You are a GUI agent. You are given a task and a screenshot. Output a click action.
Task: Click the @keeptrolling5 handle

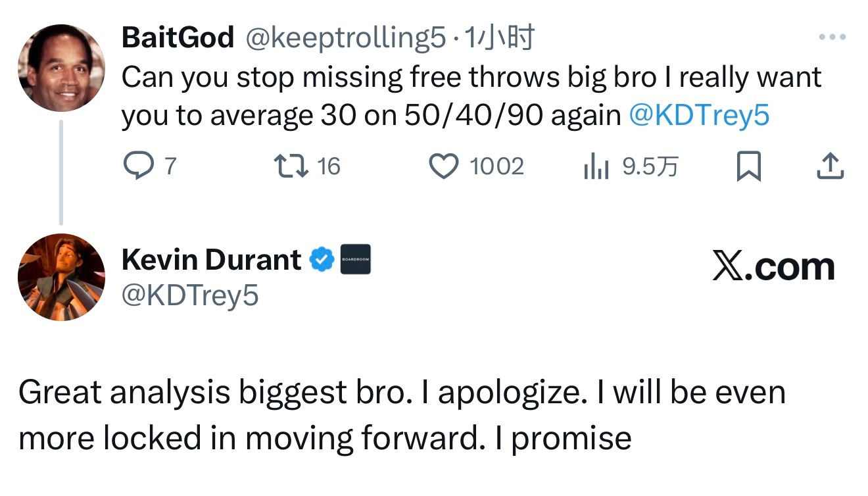(345, 39)
